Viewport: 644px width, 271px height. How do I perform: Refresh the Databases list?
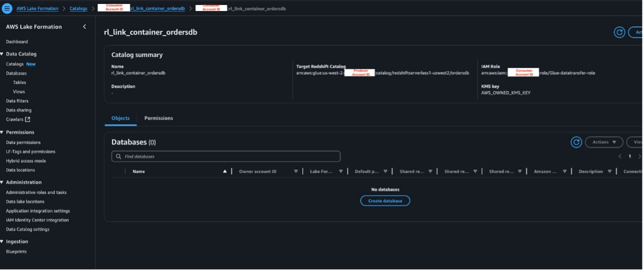[x=576, y=142]
